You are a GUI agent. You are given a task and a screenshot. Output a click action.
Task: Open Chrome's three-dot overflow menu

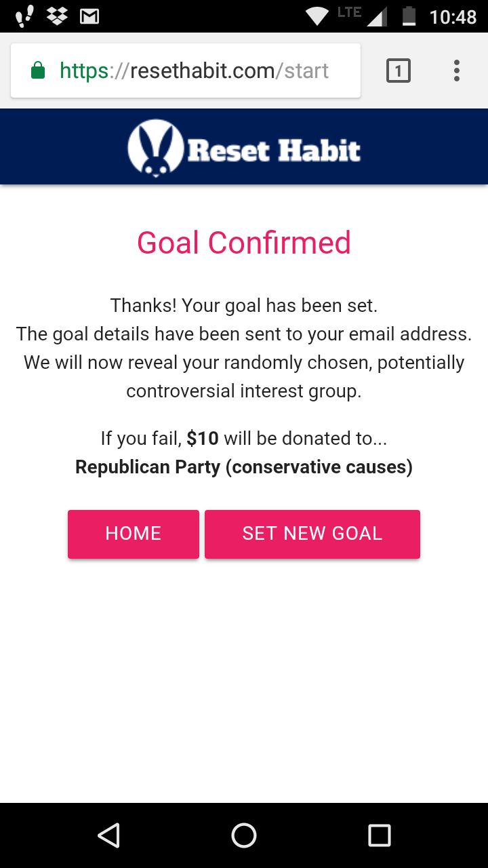coord(456,71)
